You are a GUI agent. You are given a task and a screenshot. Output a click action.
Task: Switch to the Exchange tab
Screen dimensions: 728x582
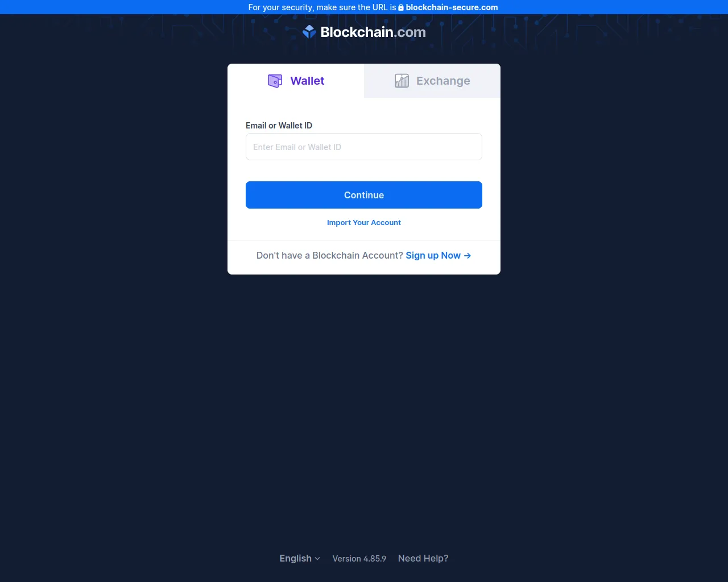(x=432, y=81)
